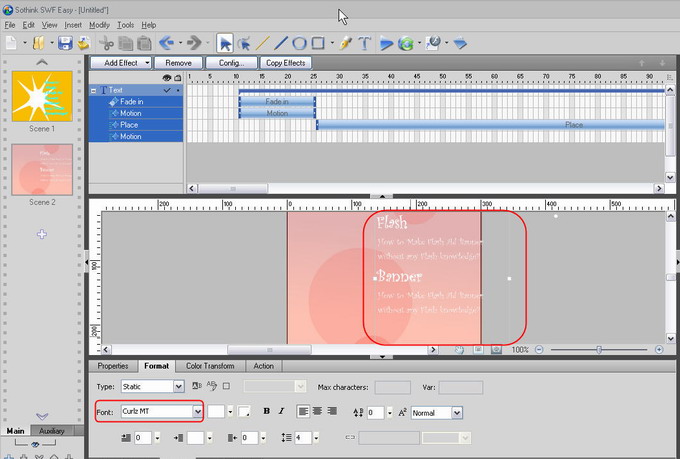Screen dimensions: 680x459
Task: Select the Scene 1 thumbnail
Action: pos(42,96)
